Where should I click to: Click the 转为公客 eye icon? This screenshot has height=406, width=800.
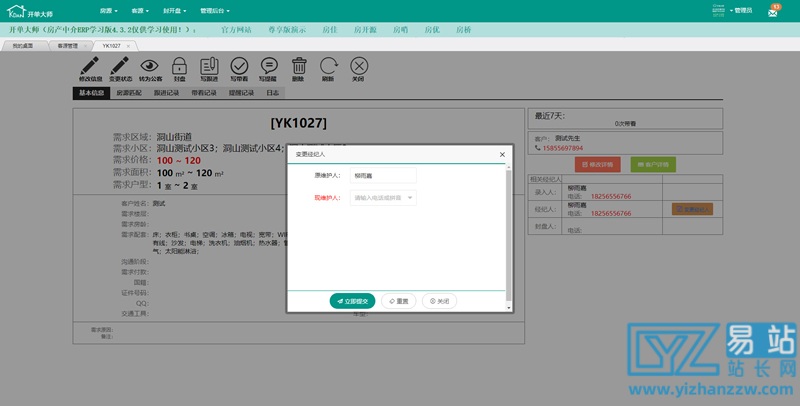coord(149,66)
